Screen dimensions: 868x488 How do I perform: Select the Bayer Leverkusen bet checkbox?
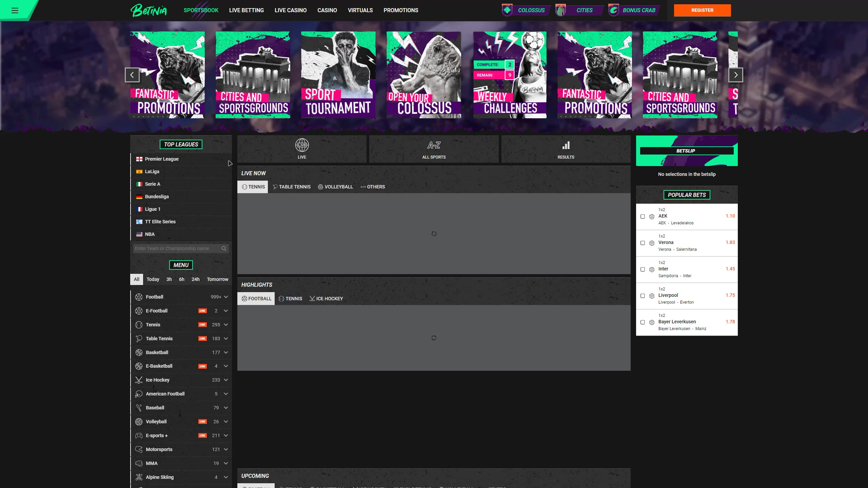tap(643, 322)
